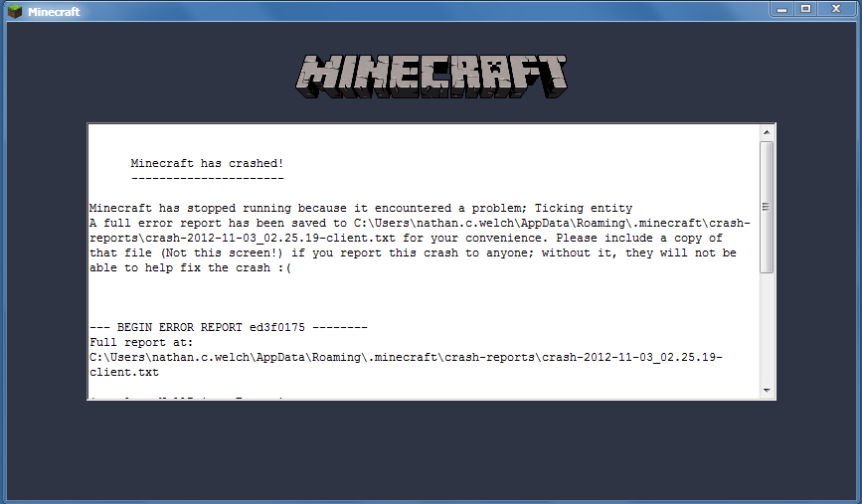Minimize the Minecraft window
Viewport: 862px width, 504px height.
781,9
